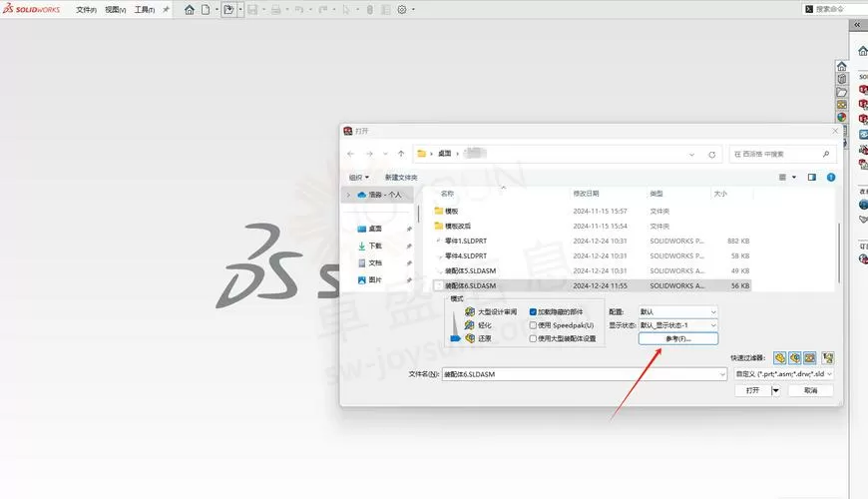This screenshot has width=868, height=499.
Task: Click the top-level assemblies filter icon
Action: (x=828, y=357)
